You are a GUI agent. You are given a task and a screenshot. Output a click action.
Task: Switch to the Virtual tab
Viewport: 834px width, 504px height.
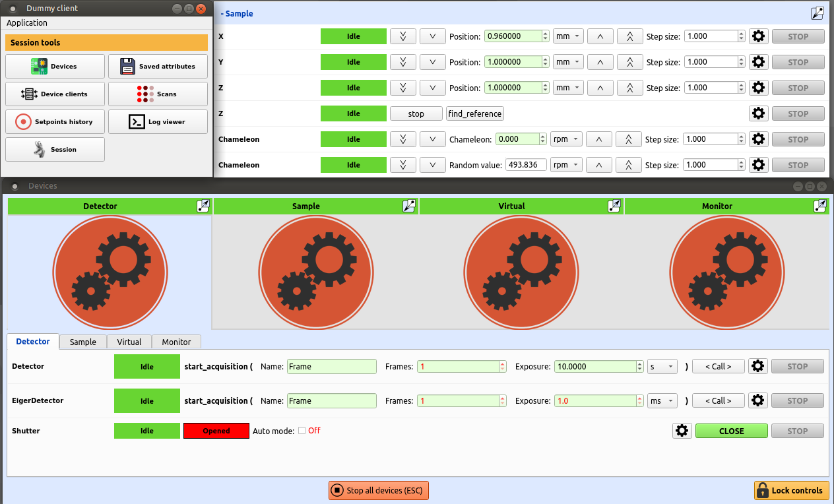(129, 342)
